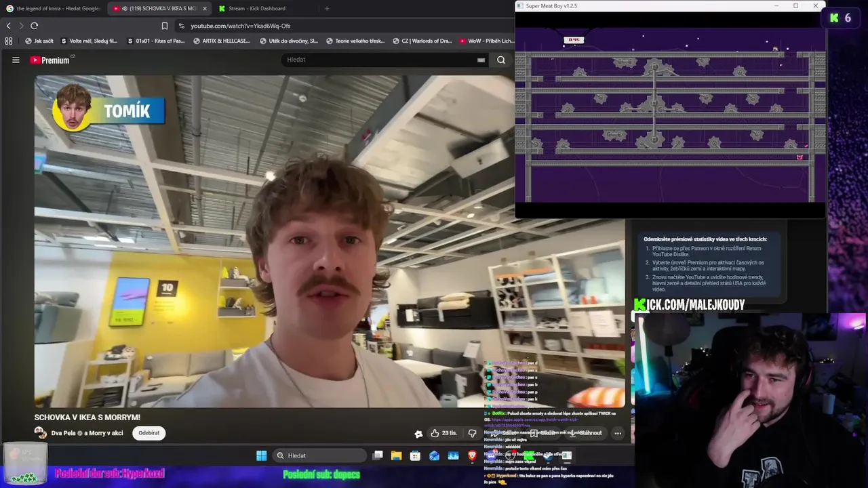
Task: Open the on-screen keyboard icon in YouTube search
Action: (481, 60)
